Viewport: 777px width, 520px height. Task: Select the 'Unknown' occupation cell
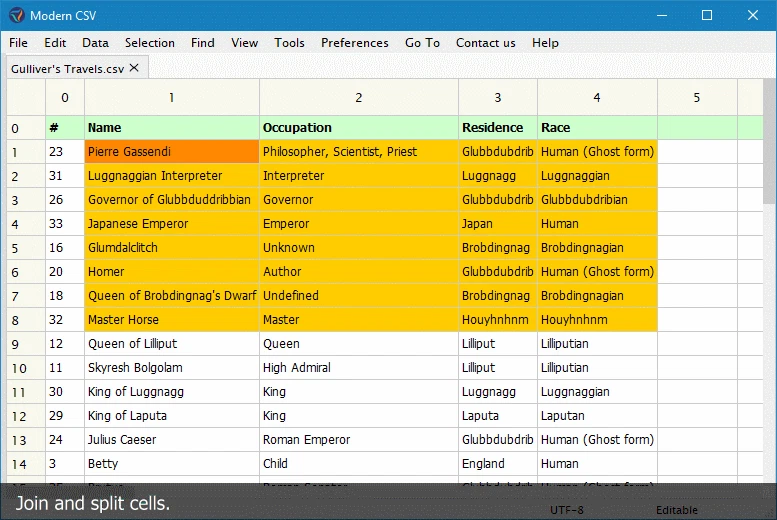click(x=359, y=248)
